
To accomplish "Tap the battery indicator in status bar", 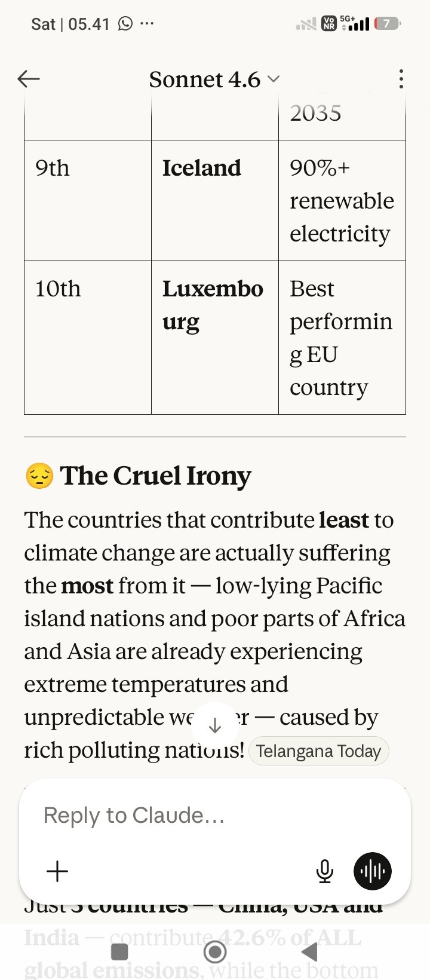I will (387, 24).
